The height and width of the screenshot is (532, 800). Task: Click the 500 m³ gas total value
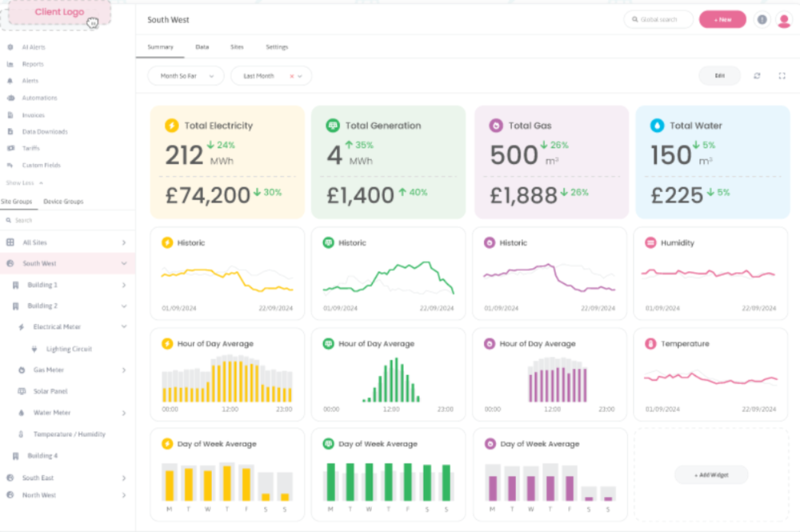coord(514,155)
